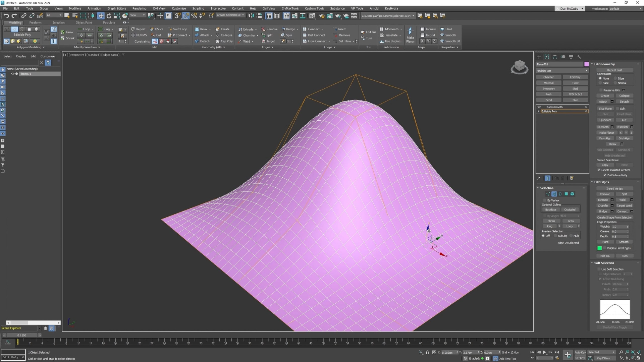Expand the Editable Poly stack entry
This screenshot has width=644, height=362.
(x=539, y=111)
